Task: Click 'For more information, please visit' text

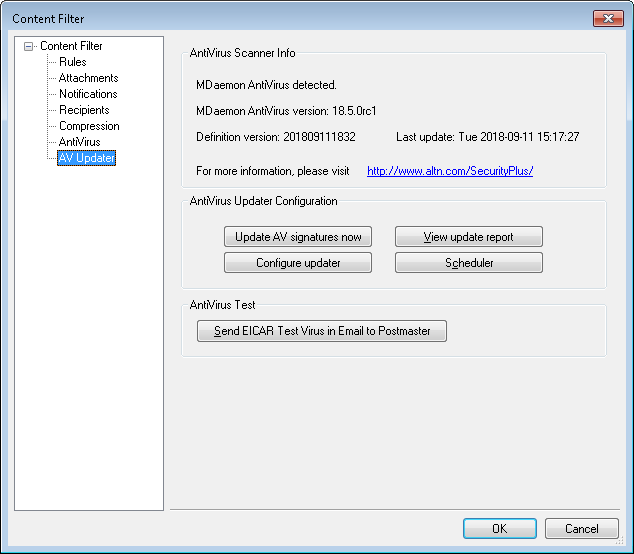Action: (273, 171)
